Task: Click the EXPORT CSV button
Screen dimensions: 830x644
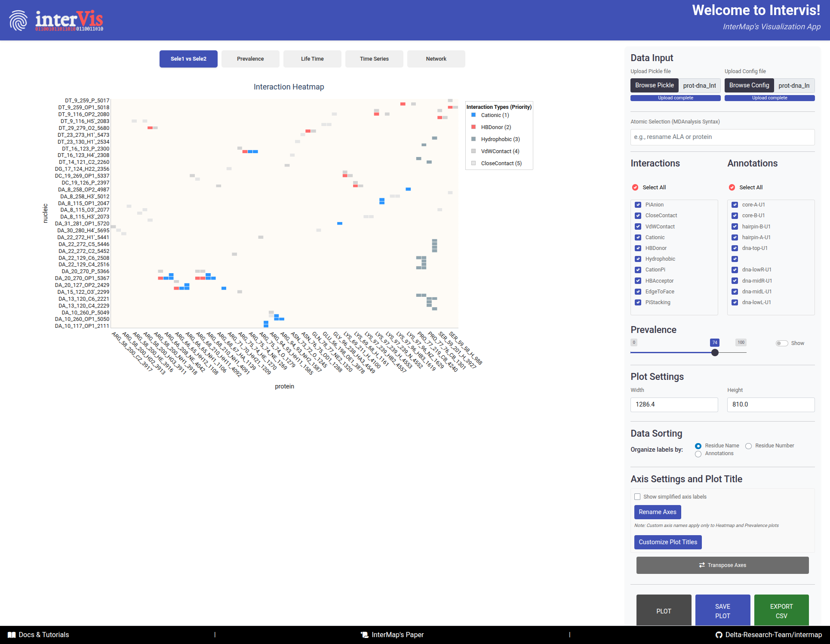Action: pyautogui.click(x=781, y=611)
